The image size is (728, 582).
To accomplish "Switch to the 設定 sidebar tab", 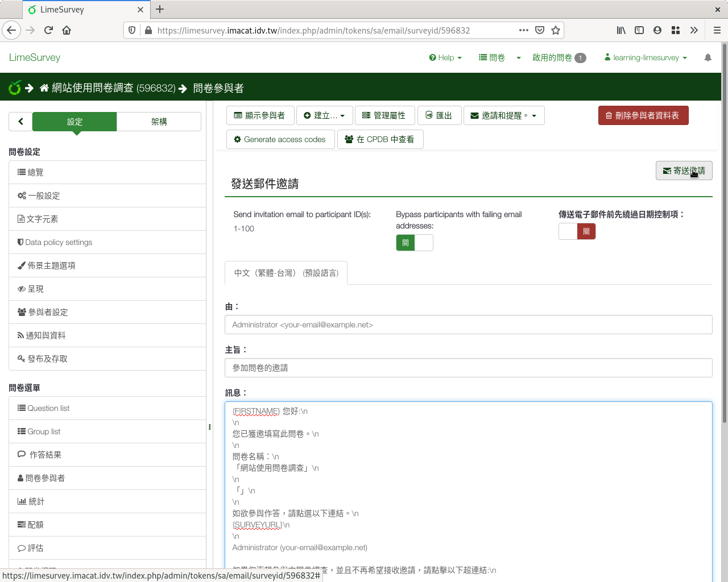I will pyautogui.click(x=75, y=122).
